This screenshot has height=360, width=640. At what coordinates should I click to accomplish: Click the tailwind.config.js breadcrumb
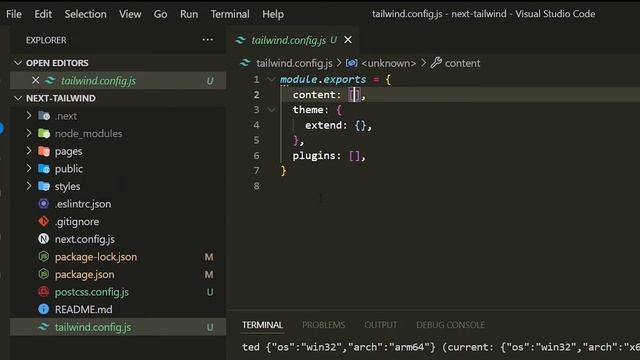[x=294, y=63]
